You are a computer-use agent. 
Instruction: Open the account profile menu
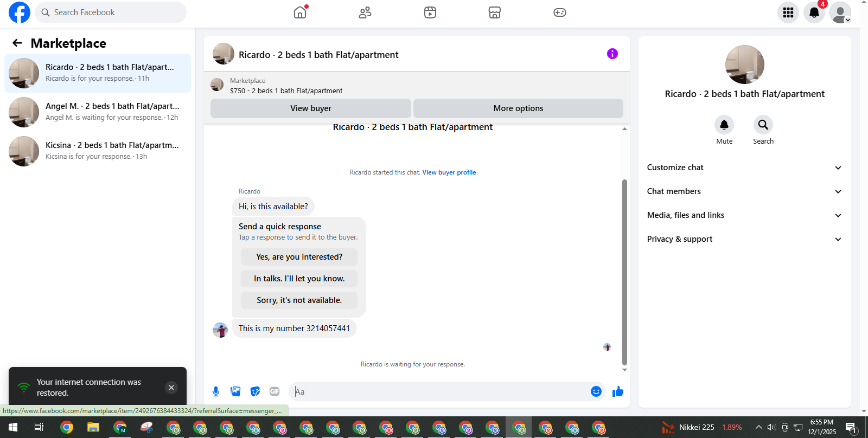click(x=840, y=12)
